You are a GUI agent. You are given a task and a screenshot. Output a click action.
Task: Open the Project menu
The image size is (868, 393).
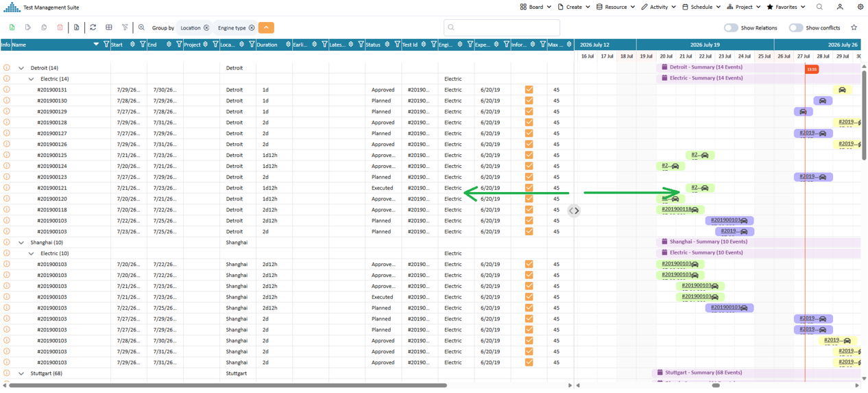click(744, 7)
